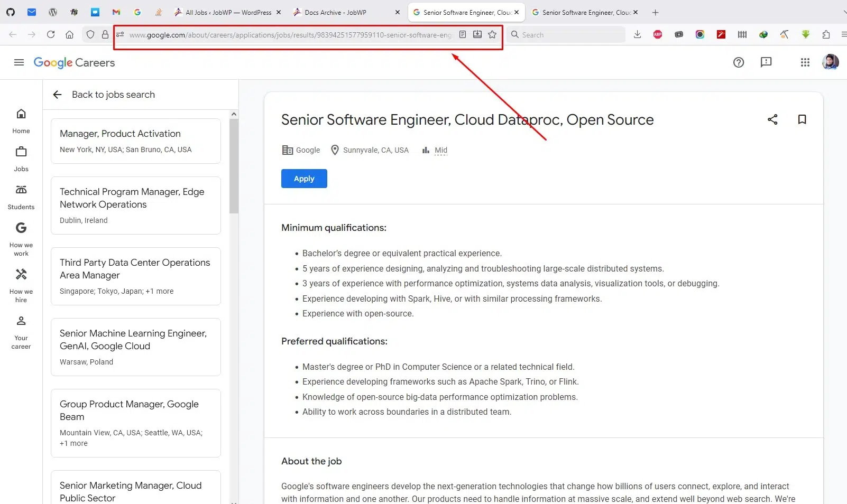This screenshot has width=847, height=504.
Task: Click the share icon on the job posting
Action: tap(772, 119)
